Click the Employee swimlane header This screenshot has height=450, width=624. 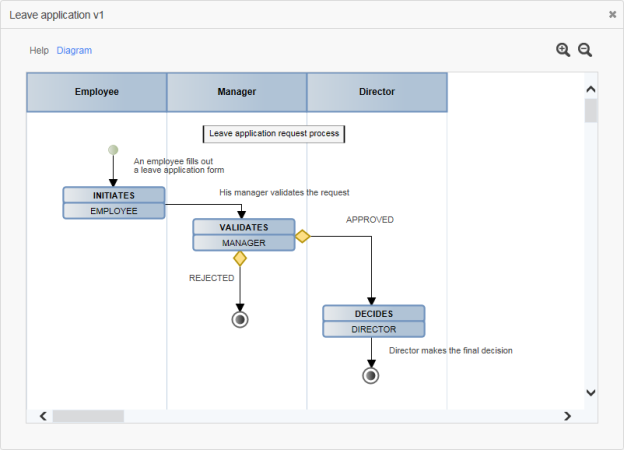pos(97,92)
